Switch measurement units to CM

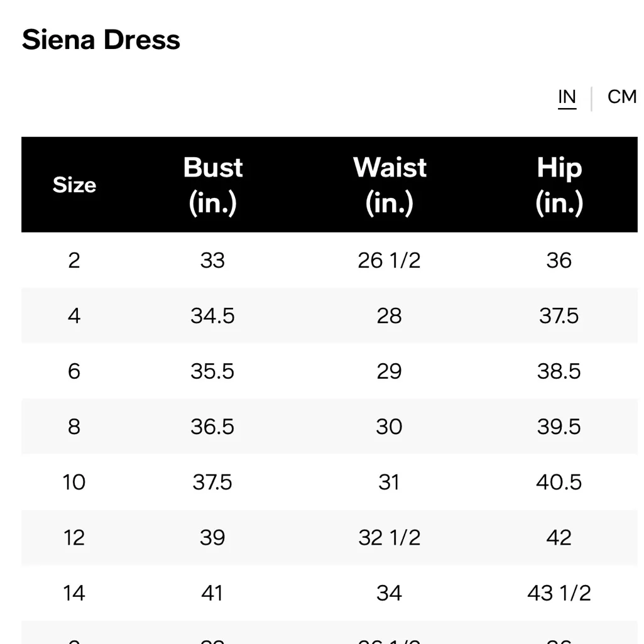(621, 97)
